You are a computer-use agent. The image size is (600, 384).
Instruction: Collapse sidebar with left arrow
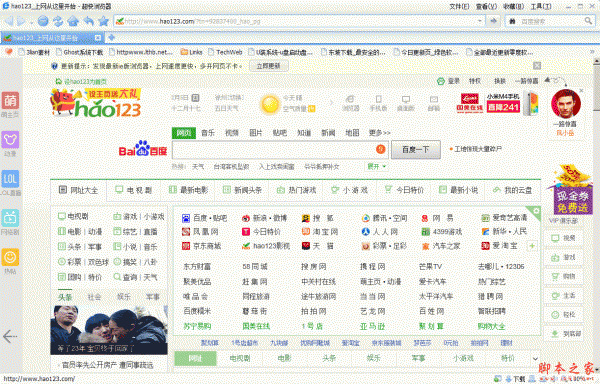[x=10, y=337]
